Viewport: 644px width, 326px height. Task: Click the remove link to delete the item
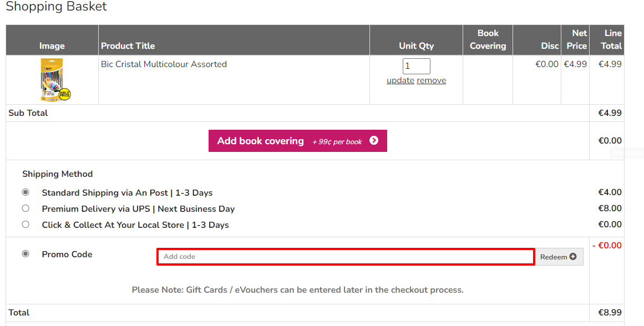click(x=431, y=80)
